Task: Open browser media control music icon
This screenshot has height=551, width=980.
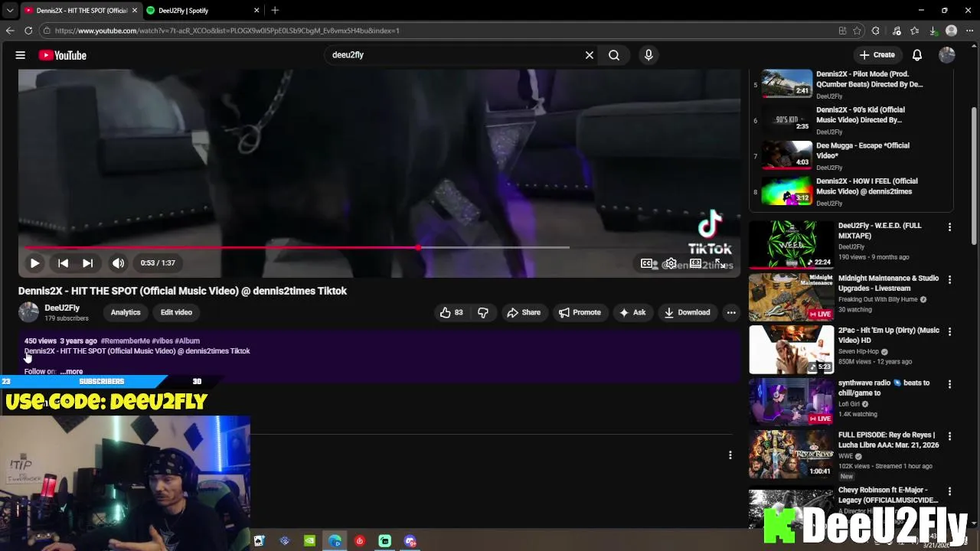Action: [x=897, y=31]
